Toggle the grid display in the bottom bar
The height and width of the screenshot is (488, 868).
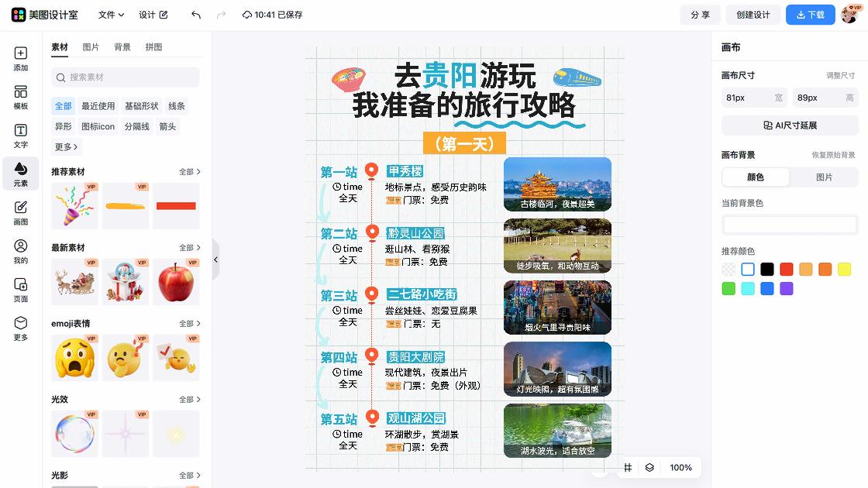(x=628, y=468)
